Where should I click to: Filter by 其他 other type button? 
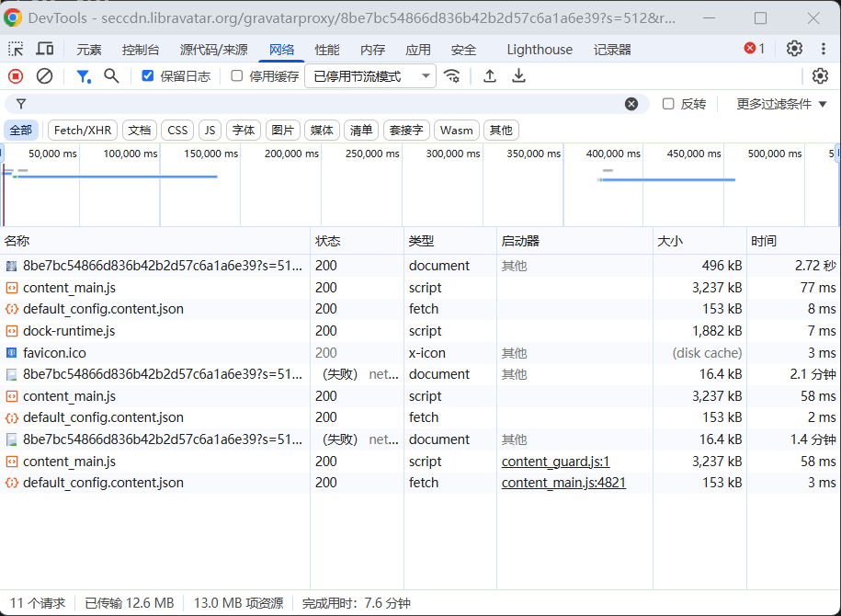point(501,131)
